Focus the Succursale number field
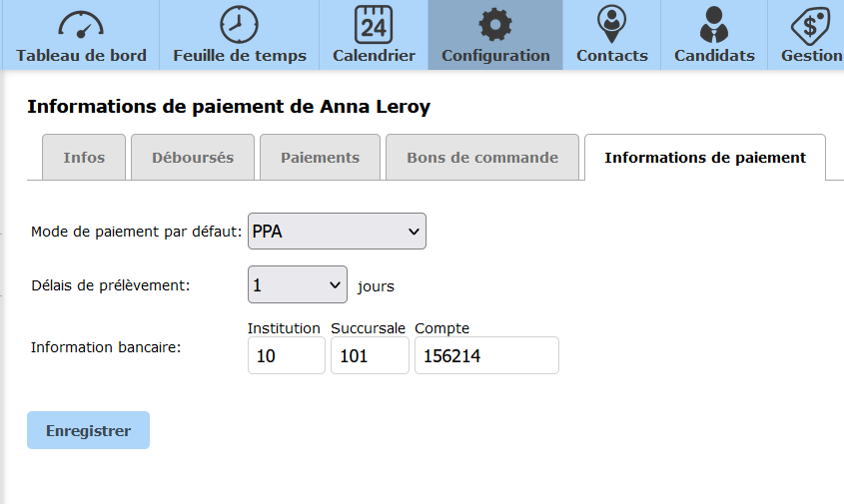Viewport: 844px width, 504px height. click(x=370, y=355)
